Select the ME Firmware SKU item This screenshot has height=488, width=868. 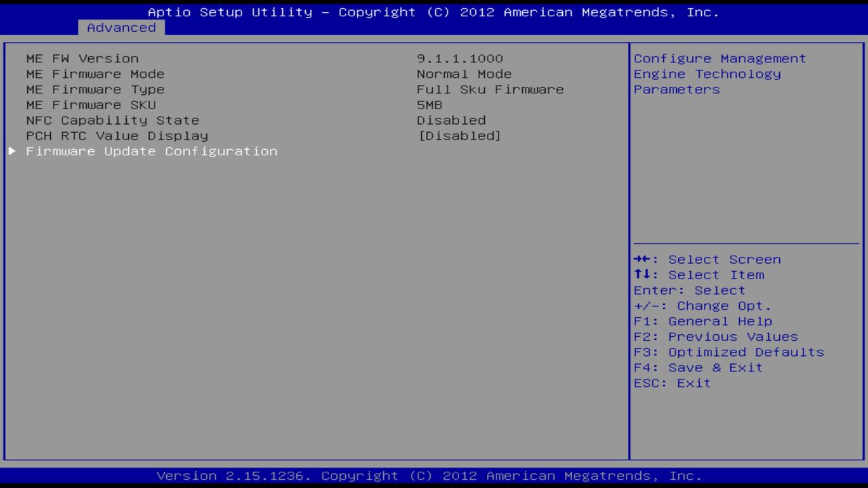click(x=90, y=104)
